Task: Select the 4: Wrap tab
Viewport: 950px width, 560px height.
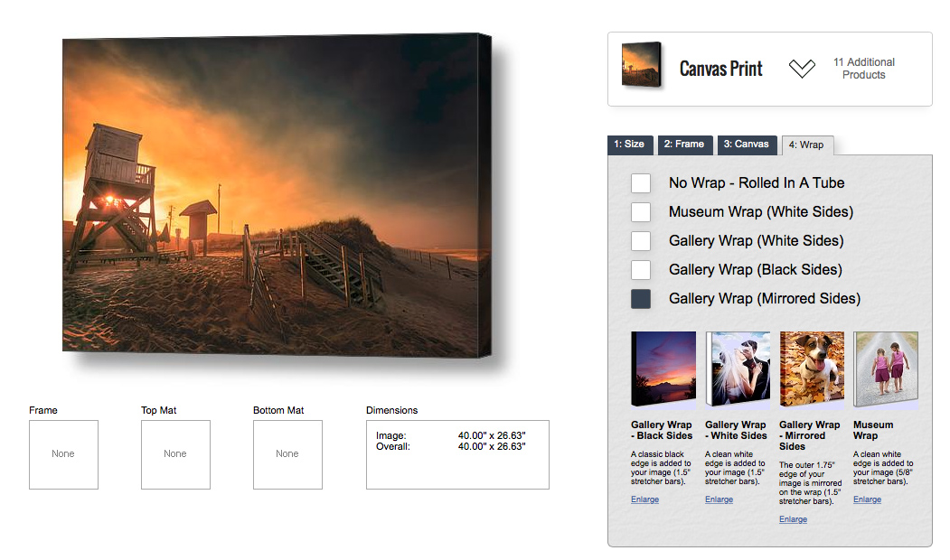Action: tap(807, 145)
